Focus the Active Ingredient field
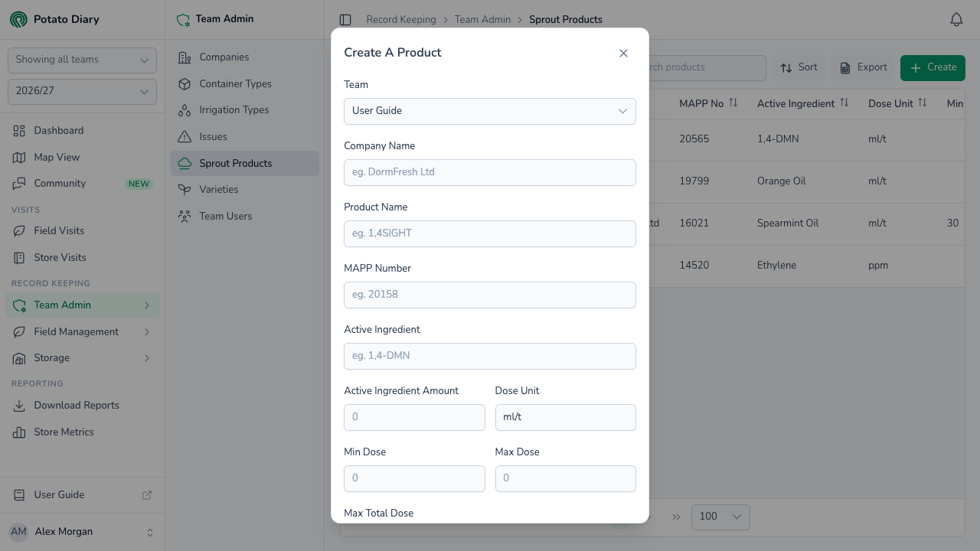This screenshot has height=551, width=980. pyautogui.click(x=490, y=356)
